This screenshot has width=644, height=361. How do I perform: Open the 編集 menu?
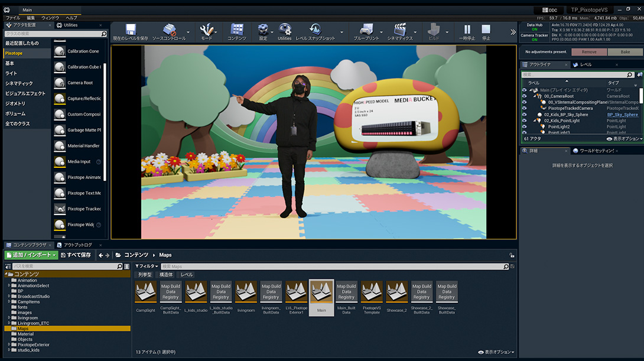coord(31,18)
